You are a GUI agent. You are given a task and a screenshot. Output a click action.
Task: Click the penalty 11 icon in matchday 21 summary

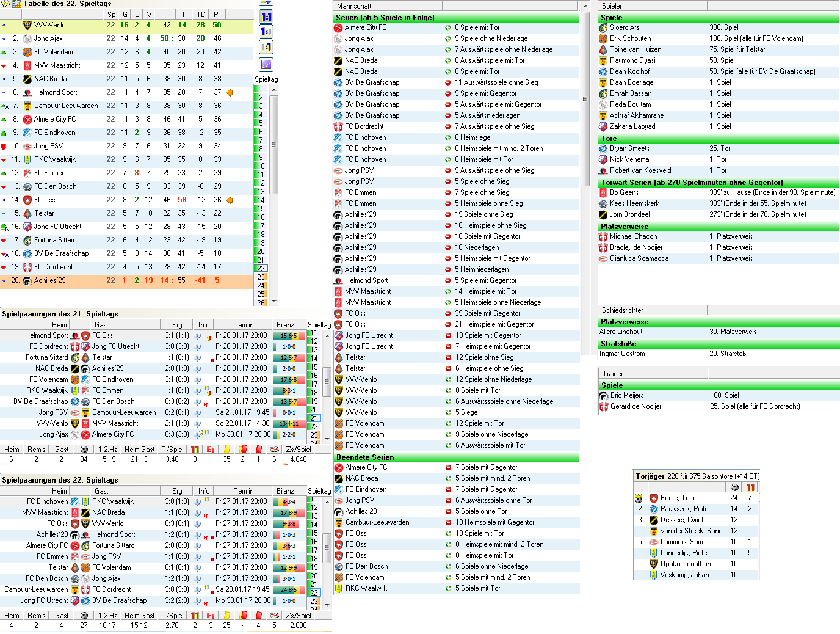[x=195, y=450]
